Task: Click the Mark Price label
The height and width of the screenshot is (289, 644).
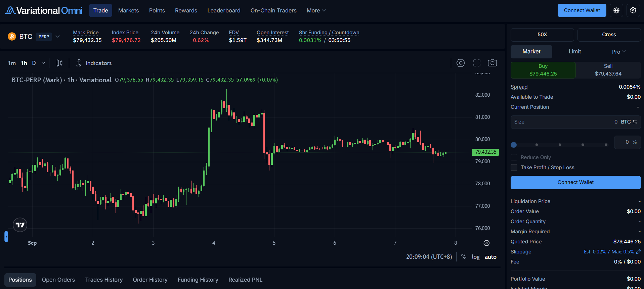Action: (x=86, y=33)
